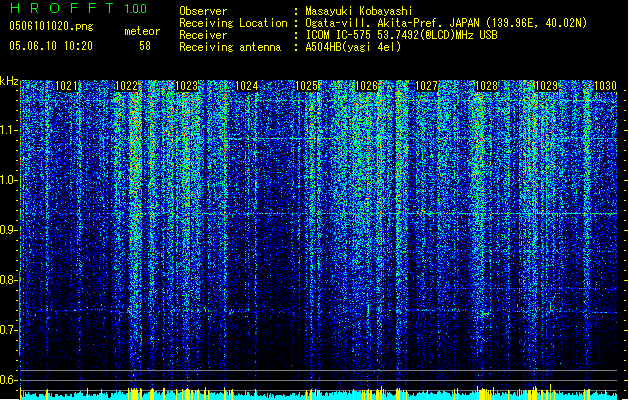Select the filename 0506101020.png

pos(51,26)
